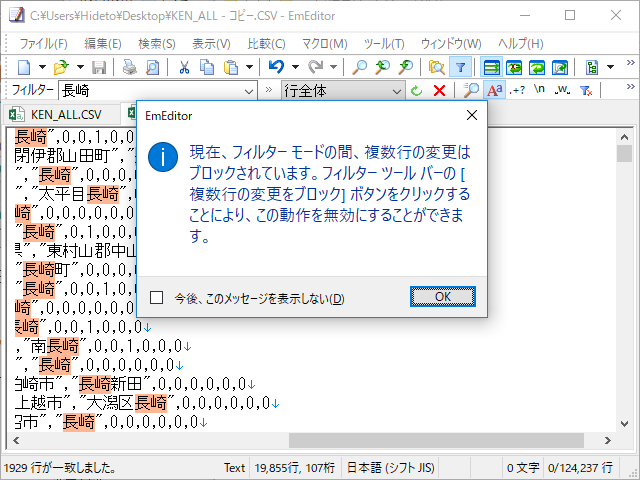Click the green Refresh filter icon
Viewport: 640px width, 480px height.
[x=416, y=90]
